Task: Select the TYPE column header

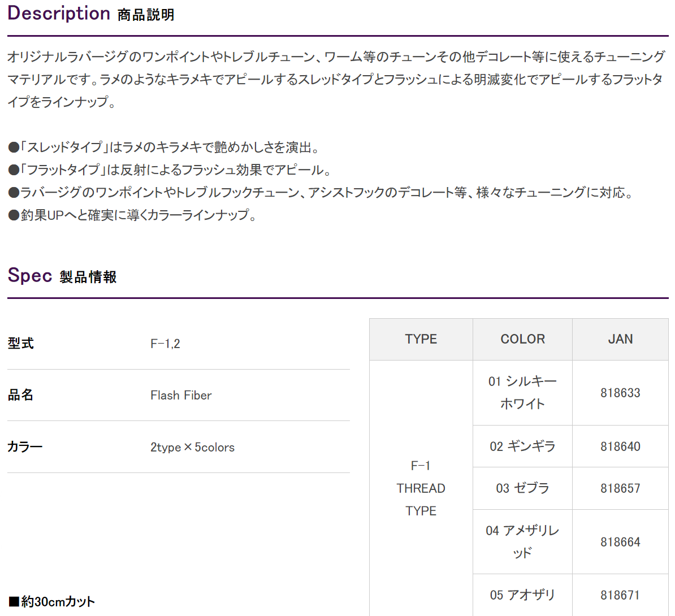Action: coord(421,339)
